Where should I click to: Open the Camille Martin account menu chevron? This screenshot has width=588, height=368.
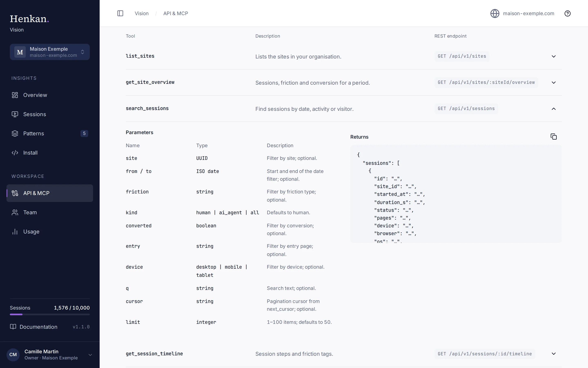click(90, 355)
